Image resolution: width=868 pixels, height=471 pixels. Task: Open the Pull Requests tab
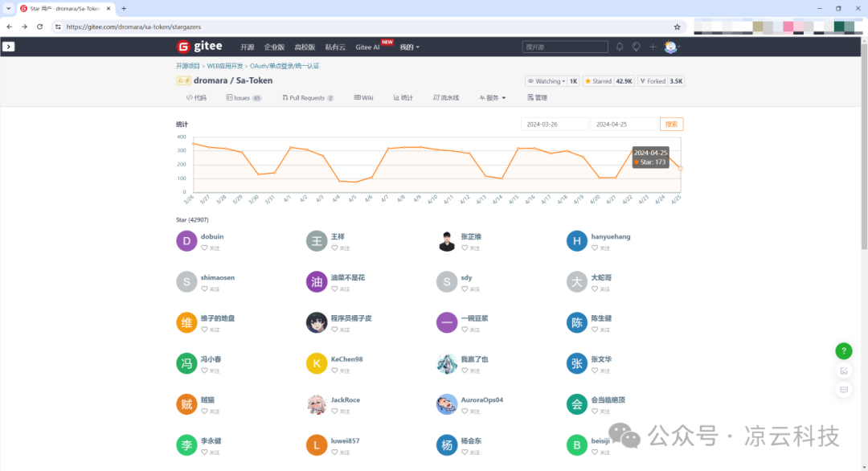coord(308,98)
